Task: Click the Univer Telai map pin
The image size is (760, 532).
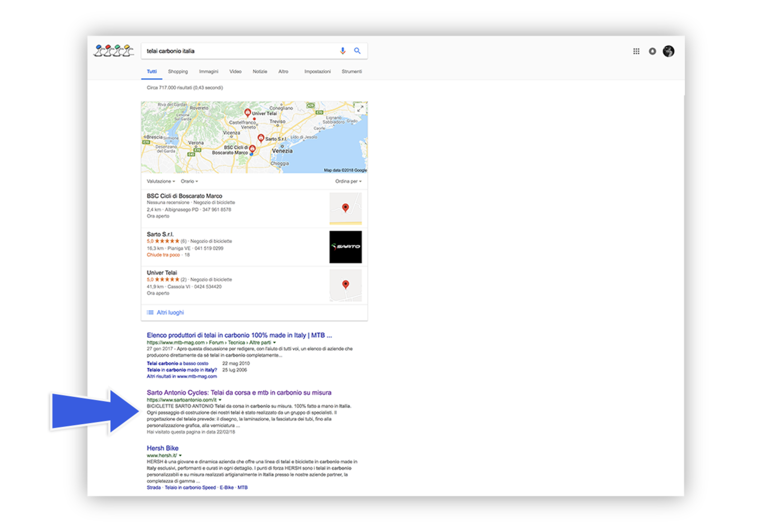Action: 247,113
